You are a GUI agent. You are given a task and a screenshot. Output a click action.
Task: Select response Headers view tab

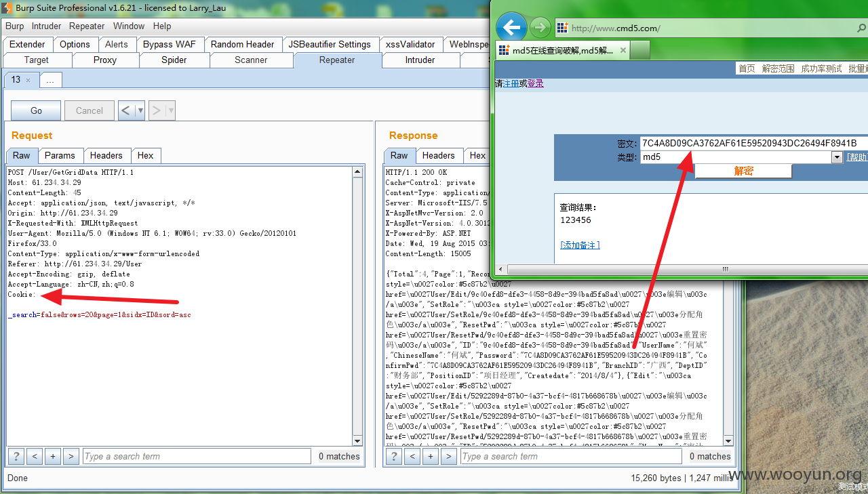pyautogui.click(x=439, y=155)
